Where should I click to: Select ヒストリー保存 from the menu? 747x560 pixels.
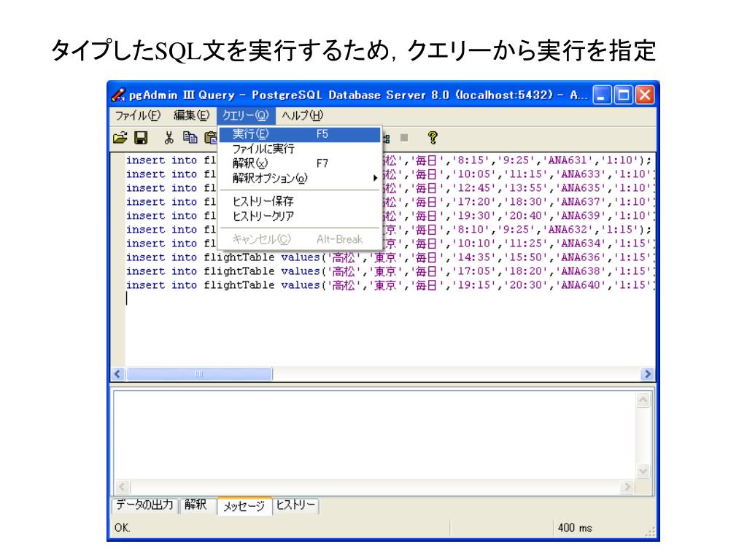(300, 201)
